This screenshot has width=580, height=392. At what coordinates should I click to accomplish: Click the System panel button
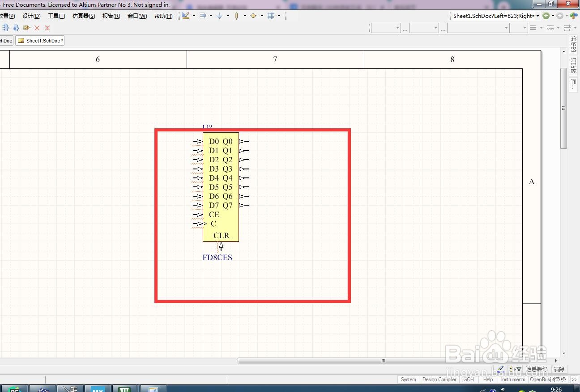click(408, 379)
